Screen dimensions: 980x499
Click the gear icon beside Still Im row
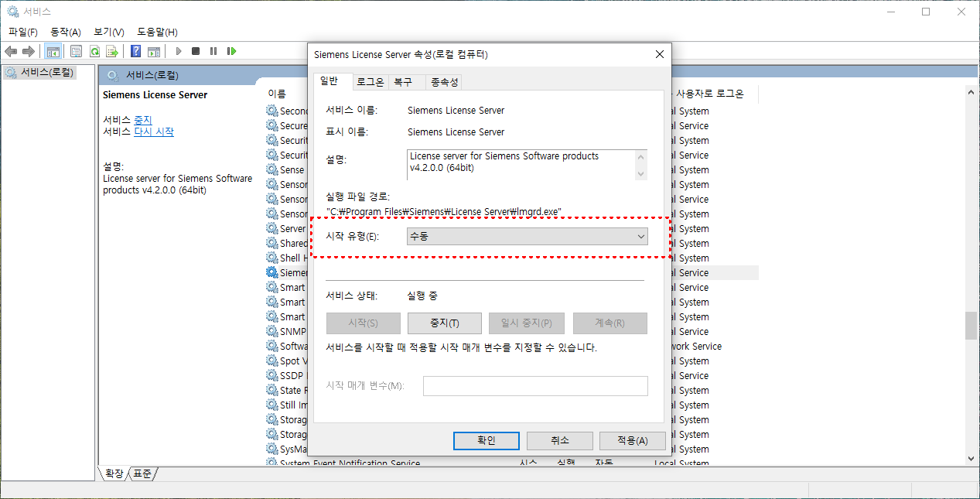pyautogui.click(x=271, y=405)
